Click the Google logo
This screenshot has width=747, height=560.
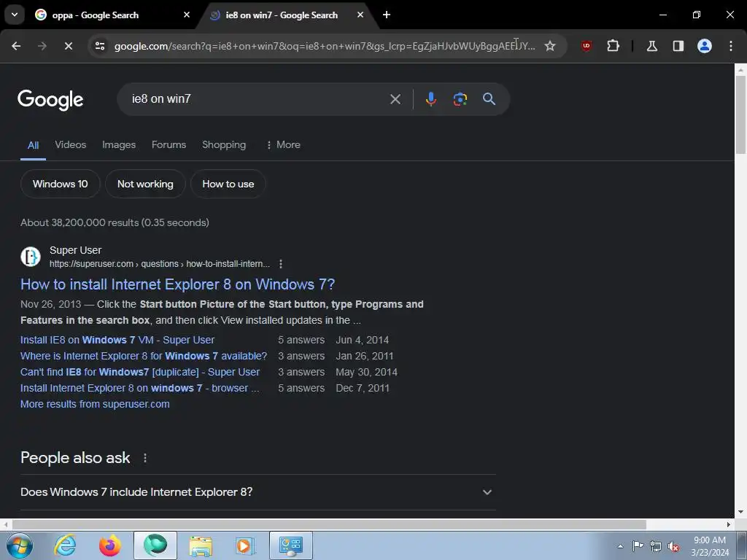pos(50,99)
